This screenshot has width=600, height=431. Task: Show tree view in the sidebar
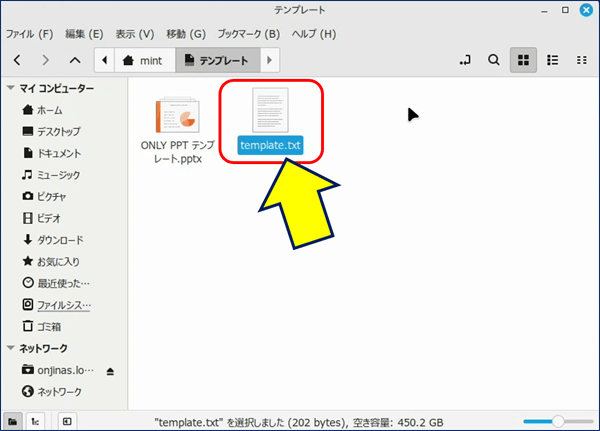35,422
